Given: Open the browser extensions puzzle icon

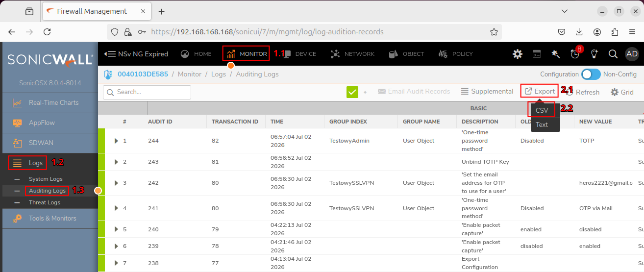Looking at the screenshot, I should click(615, 32).
